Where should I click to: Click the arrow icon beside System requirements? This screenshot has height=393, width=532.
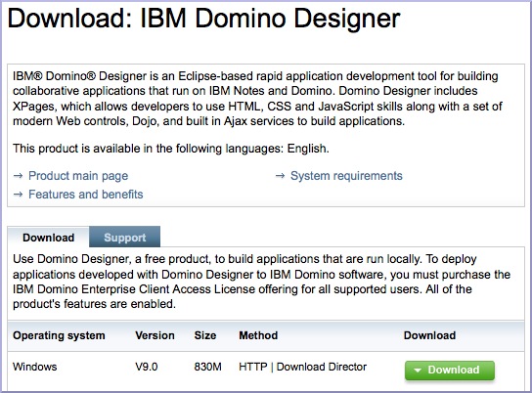click(x=280, y=176)
